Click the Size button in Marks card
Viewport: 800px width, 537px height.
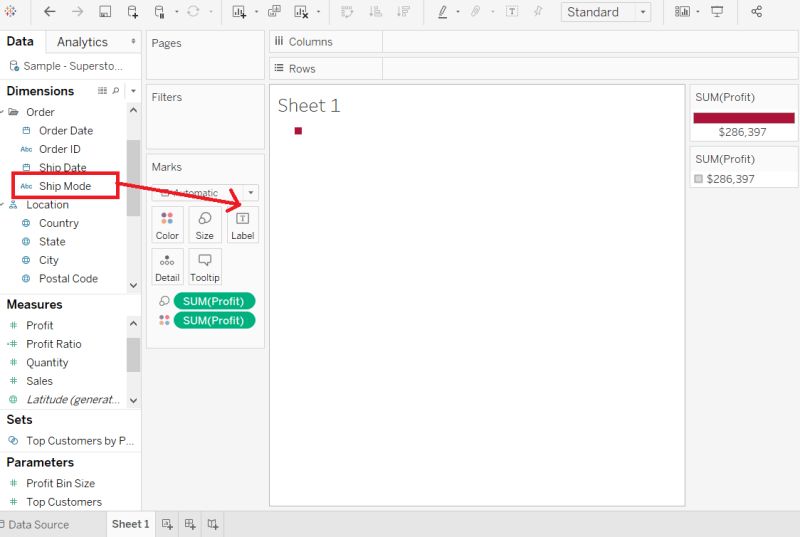click(x=205, y=225)
